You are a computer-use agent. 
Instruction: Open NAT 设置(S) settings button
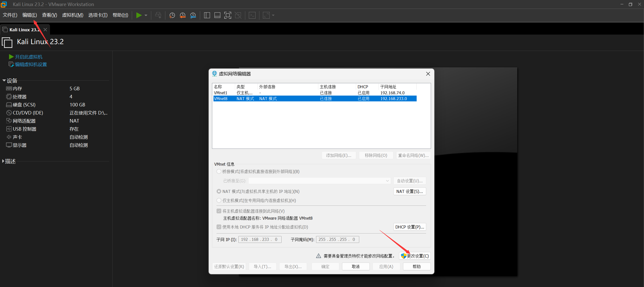[410, 191]
